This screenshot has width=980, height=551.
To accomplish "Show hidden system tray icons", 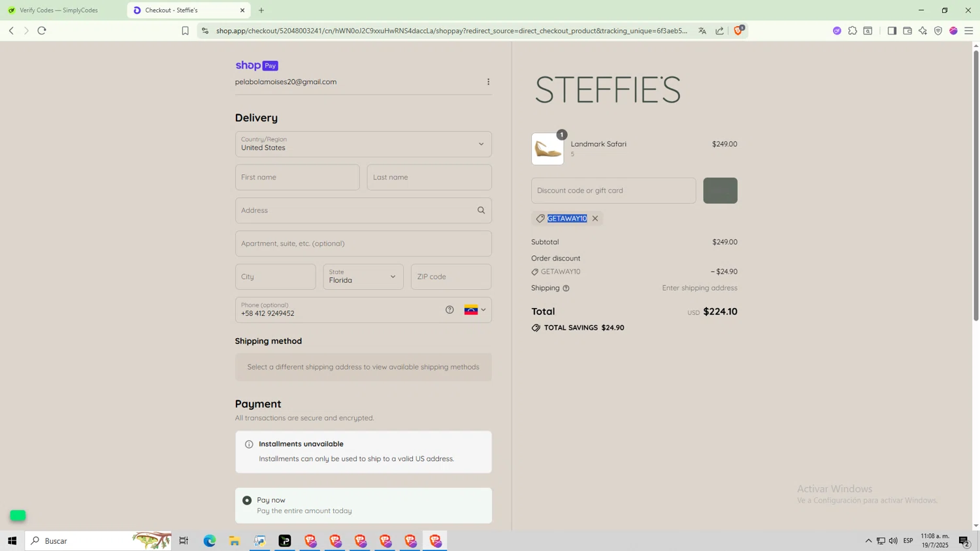I will tap(868, 541).
